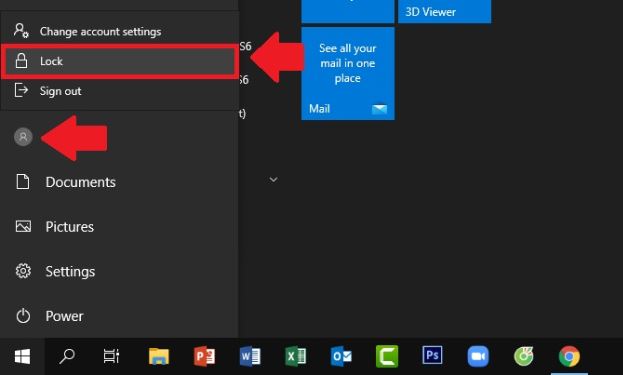Choose Sign out from account menu

tap(119, 91)
